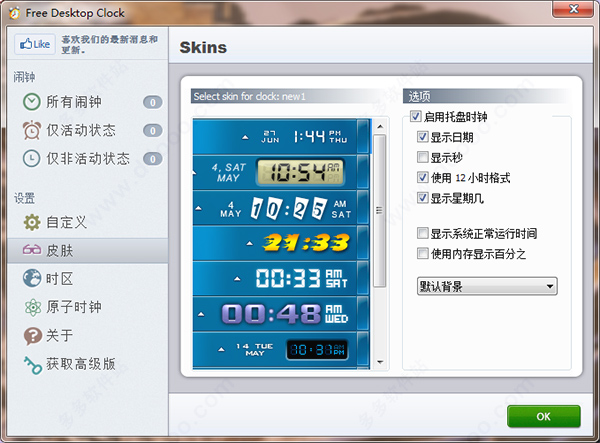Select the 14 TUE MAY dark skin
Screen dimensions: 600x443
[x=281, y=350]
